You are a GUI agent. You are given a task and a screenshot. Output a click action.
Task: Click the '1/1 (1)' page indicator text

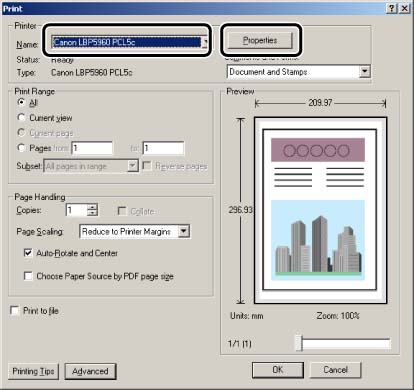[239, 343]
